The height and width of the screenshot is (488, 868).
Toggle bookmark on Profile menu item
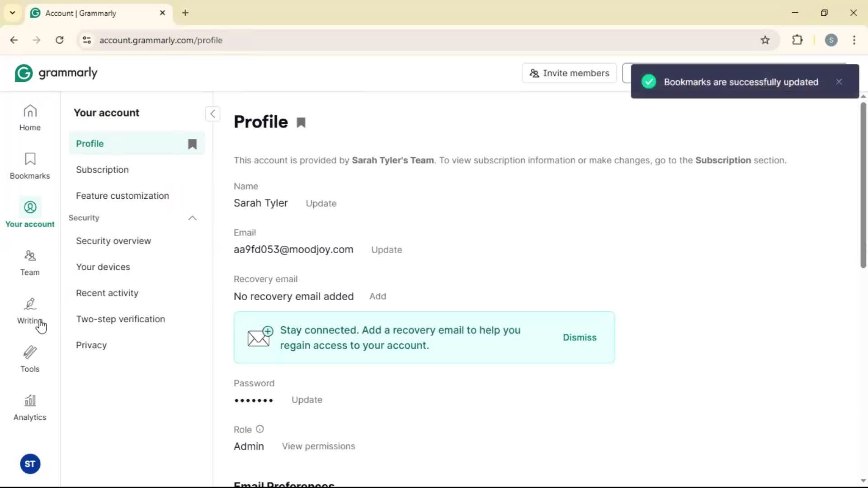192,144
